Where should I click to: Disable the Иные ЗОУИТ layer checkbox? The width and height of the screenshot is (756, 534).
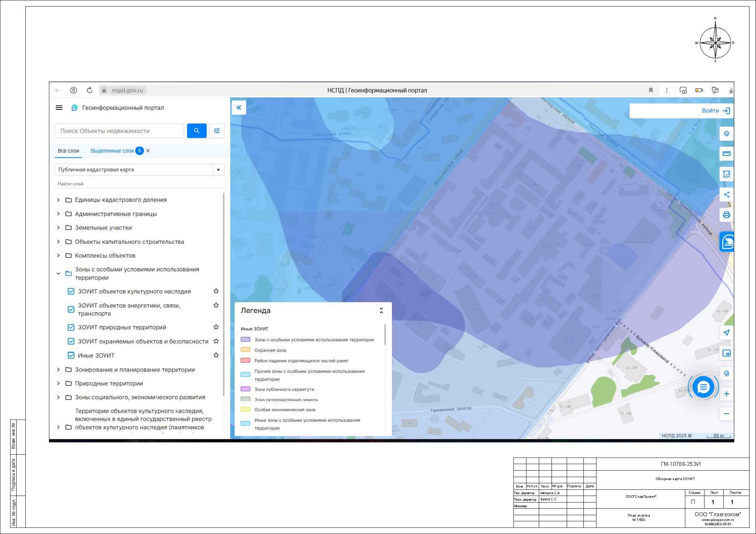(x=71, y=355)
